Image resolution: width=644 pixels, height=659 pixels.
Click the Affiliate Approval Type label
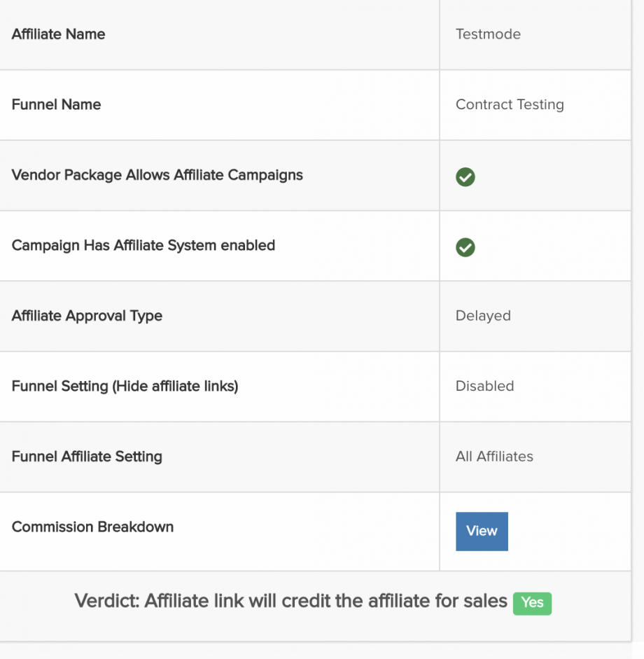(x=87, y=315)
